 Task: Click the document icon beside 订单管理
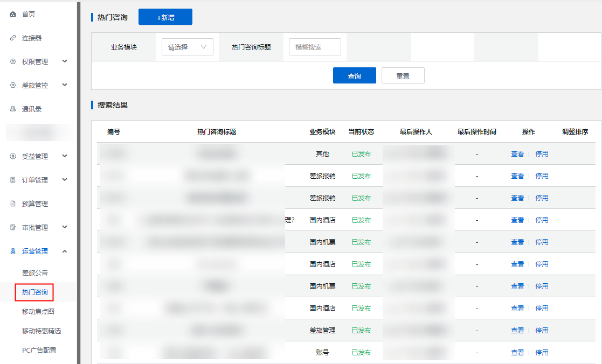(x=13, y=180)
